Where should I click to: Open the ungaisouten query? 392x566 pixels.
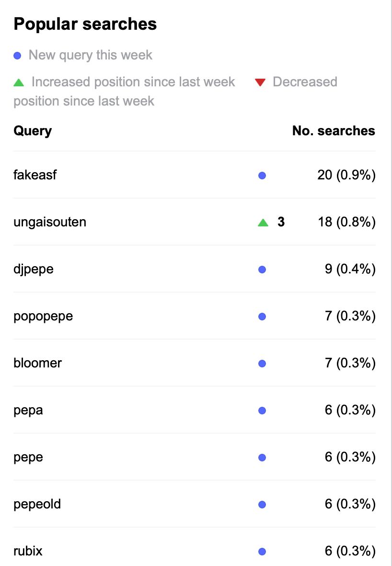[50, 222]
